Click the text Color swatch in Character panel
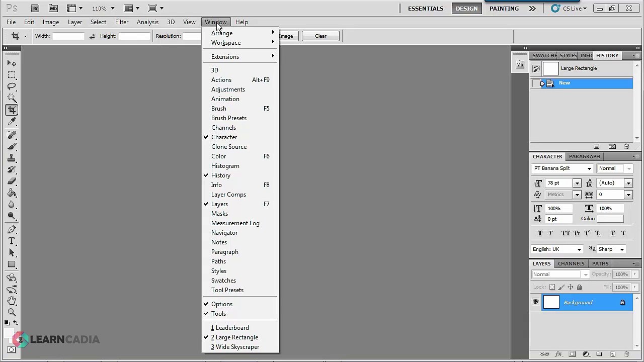 pyautogui.click(x=610, y=219)
